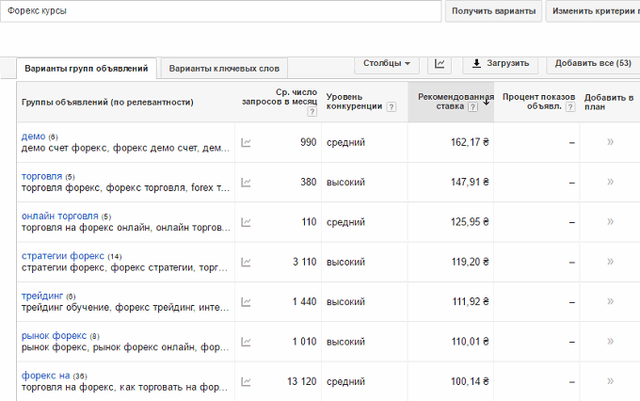Open the онлайн торговля group link

coord(60,216)
